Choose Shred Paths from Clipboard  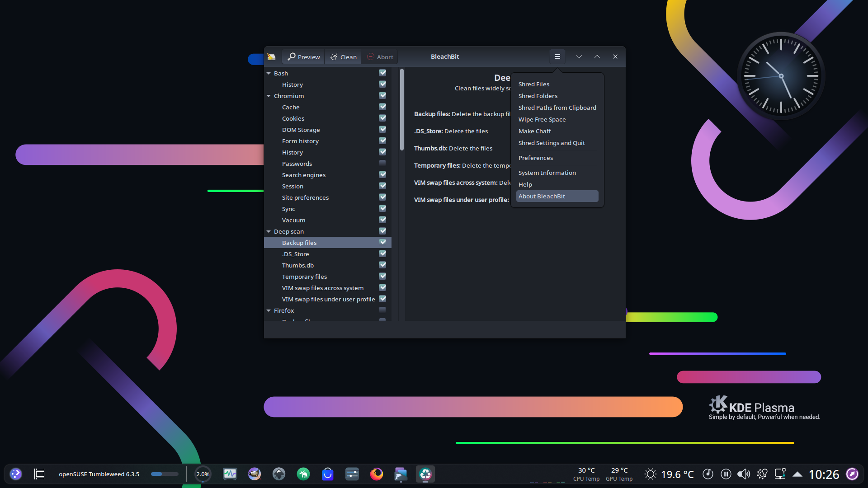557,108
